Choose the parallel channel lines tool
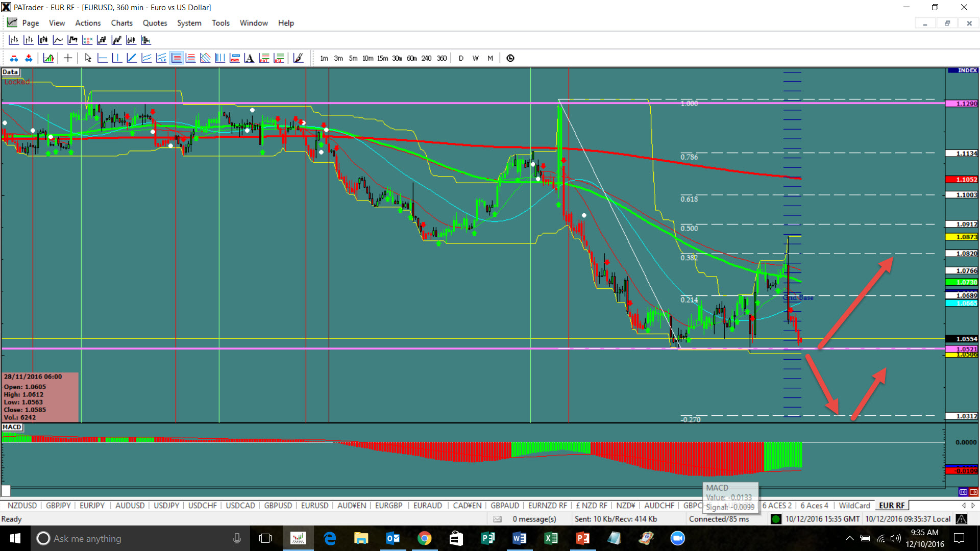Screen dimensions: 980x551 (x=146, y=58)
